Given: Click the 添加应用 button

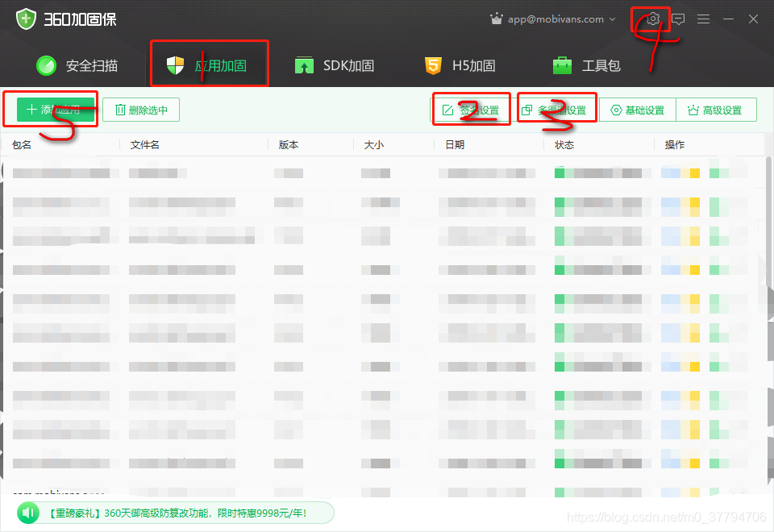Looking at the screenshot, I should coord(56,110).
